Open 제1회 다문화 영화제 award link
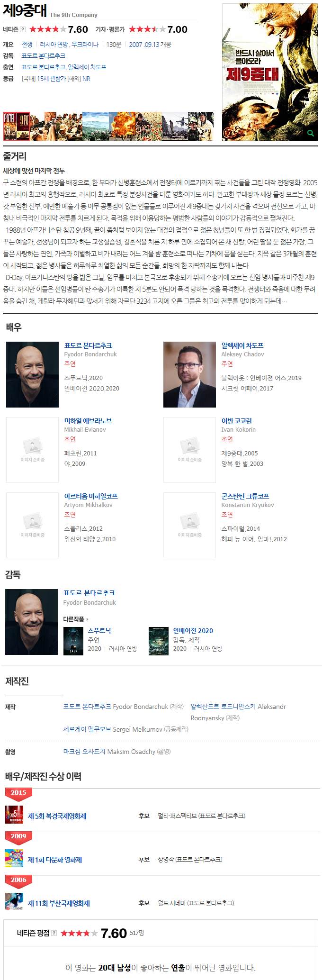 click(55, 860)
